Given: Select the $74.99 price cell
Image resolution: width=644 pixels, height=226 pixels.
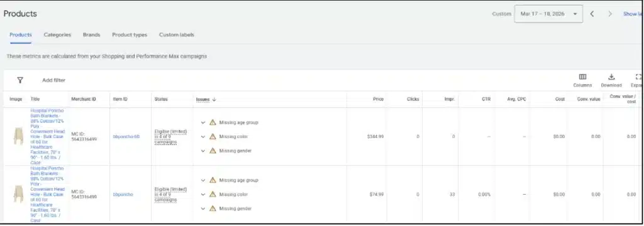Looking at the screenshot, I should (x=377, y=195).
